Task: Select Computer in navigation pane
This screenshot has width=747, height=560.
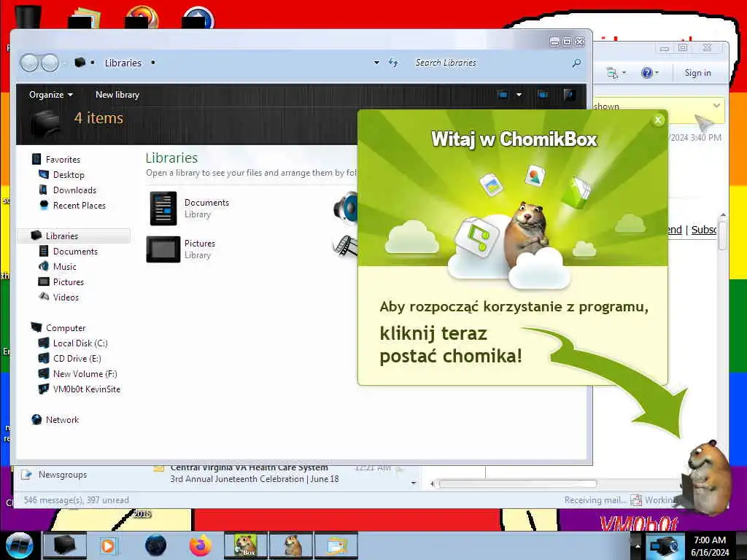Action: 65,327
